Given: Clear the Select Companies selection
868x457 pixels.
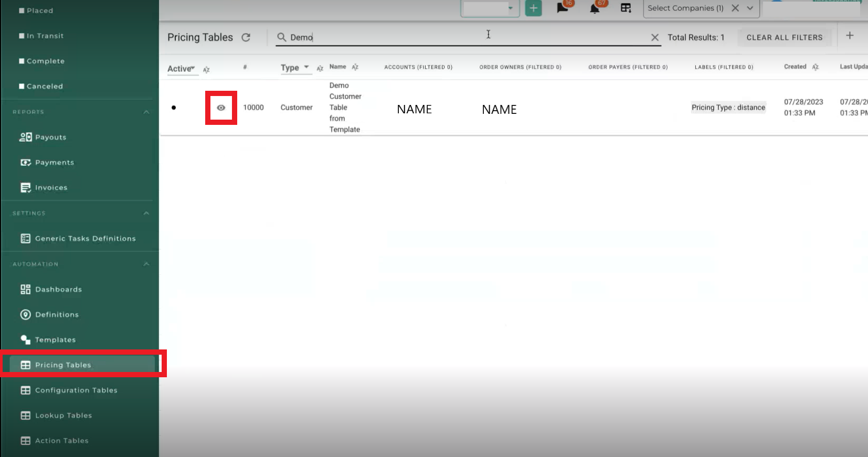Looking at the screenshot, I should pyautogui.click(x=735, y=8).
